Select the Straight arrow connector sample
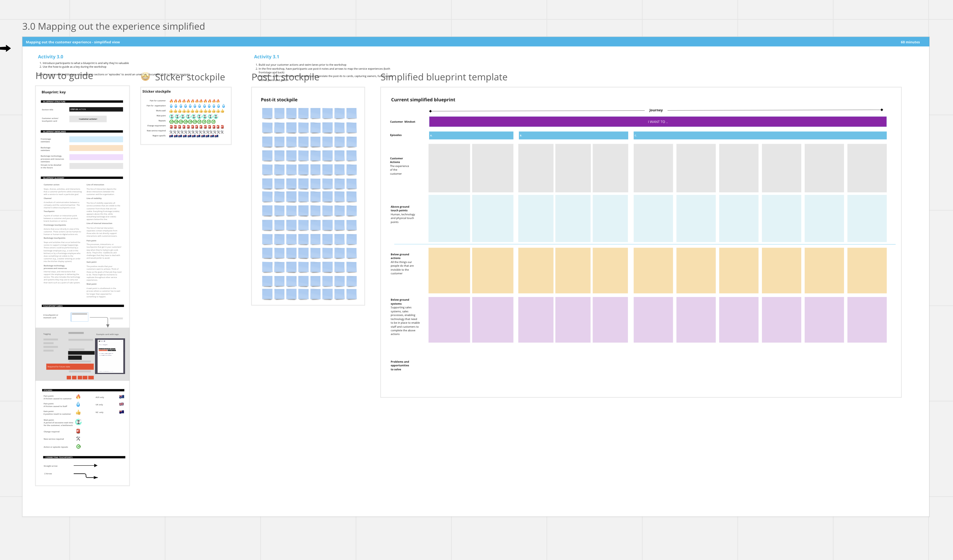The width and height of the screenshot is (953, 560). pyautogui.click(x=85, y=465)
